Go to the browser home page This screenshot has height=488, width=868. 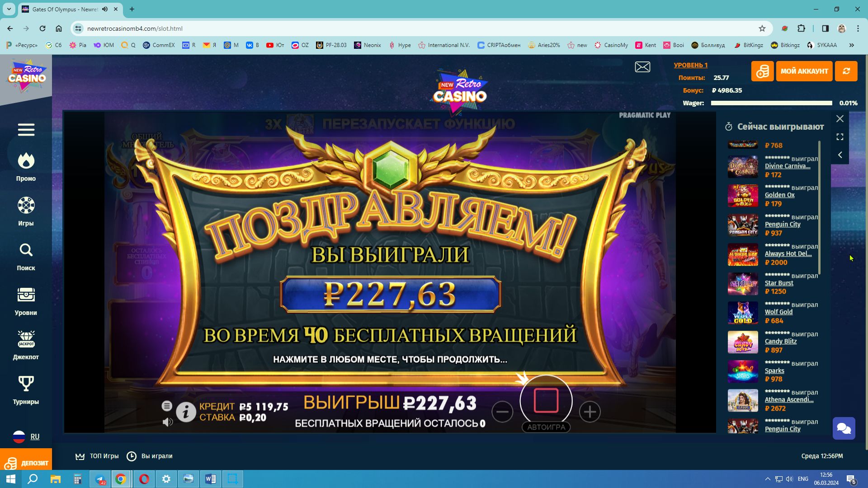point(59,28)
